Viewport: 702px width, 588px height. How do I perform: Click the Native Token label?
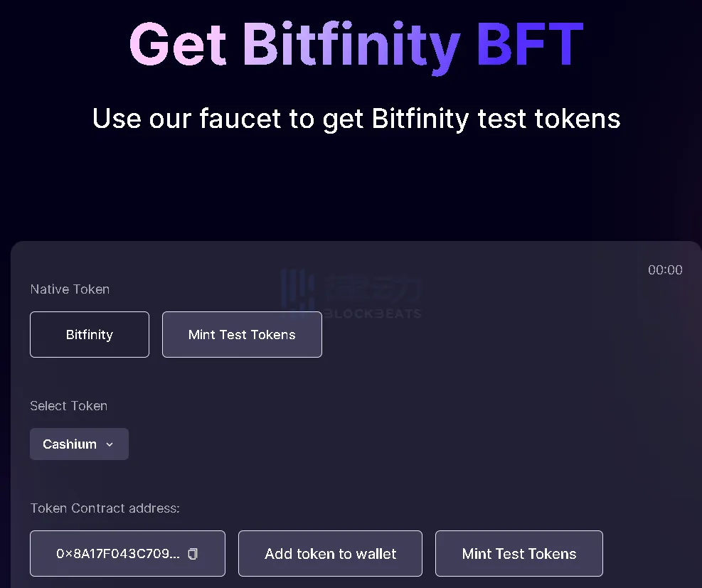click(70, 289)
